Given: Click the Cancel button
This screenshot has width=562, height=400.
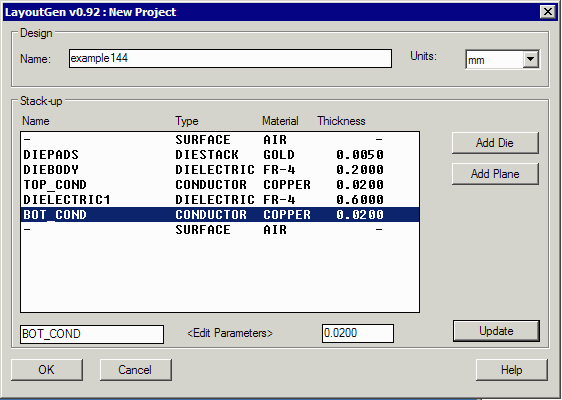Looking at the screenshot, I should click(135, 370).
